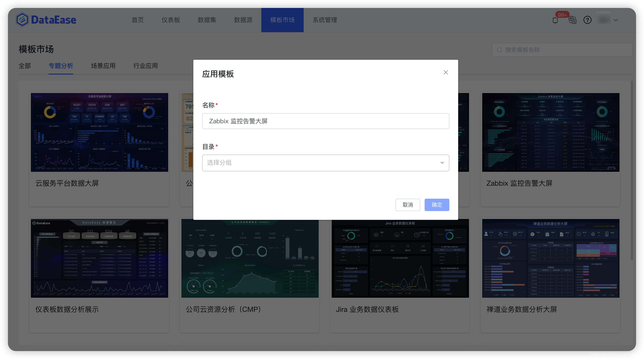Viewport: 644px width, 359px height.
Task: Click 系统管理 navigation menu item
Action: pyautogui.click(x=325, y=19)
